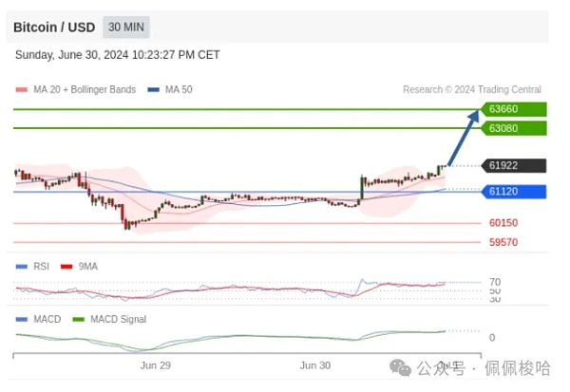Viewport: 570px width, 392px height.
Task: Click the MACD axis value 0
Action: point(492,338)
